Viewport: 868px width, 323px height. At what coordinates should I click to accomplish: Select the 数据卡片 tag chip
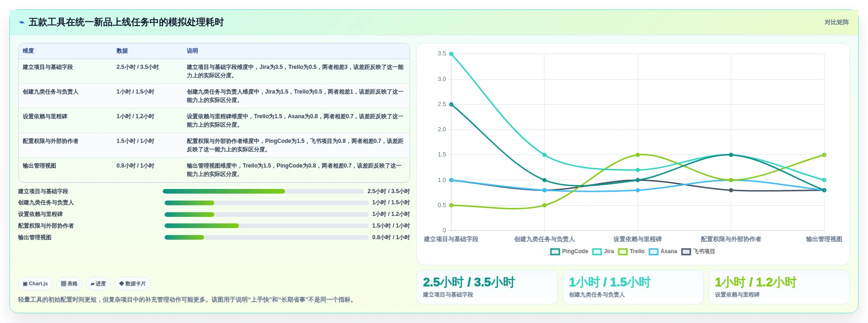[x=133, y=283]
